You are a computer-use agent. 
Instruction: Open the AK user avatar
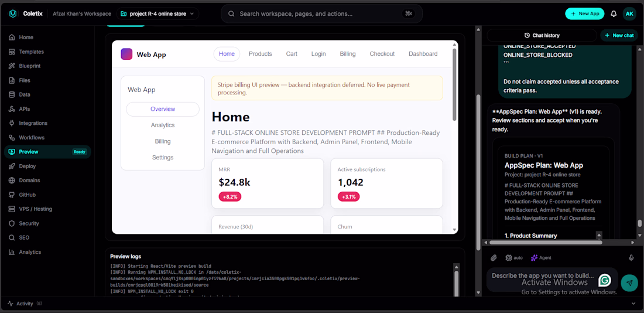click(x=629, y=13)
